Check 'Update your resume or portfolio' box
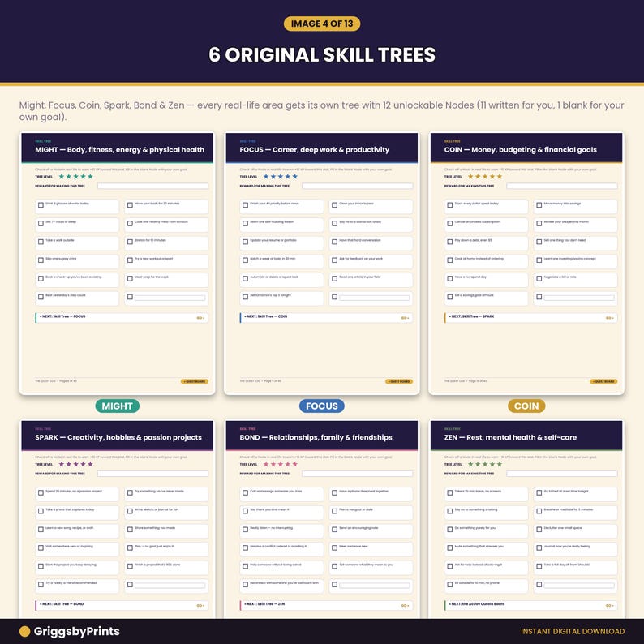Image resolution: width=644 pixels, height=644 pixels. coord(245,242)
